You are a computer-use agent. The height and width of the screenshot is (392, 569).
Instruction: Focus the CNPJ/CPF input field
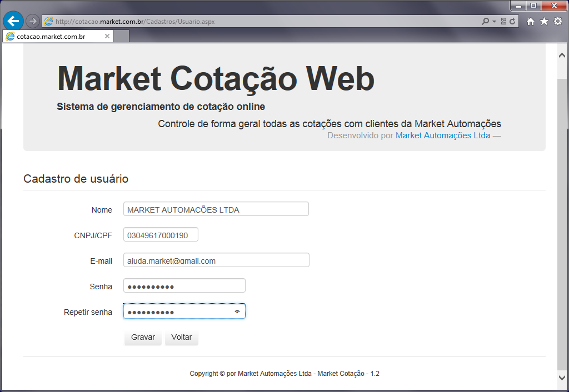point(161,235)
